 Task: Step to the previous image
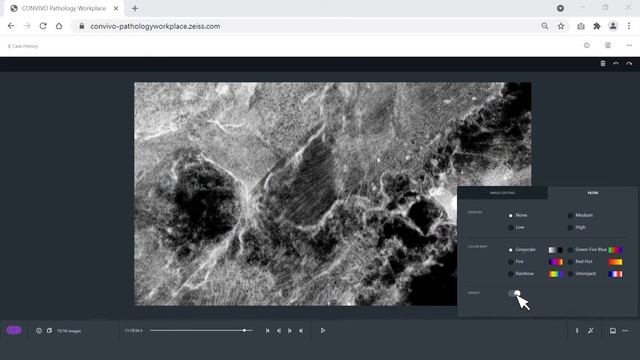(x=279, y=331)
